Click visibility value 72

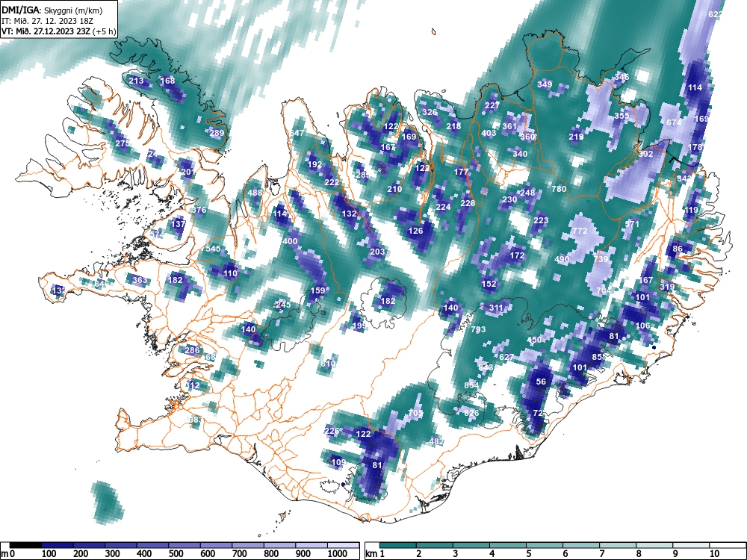coord(538,413)
